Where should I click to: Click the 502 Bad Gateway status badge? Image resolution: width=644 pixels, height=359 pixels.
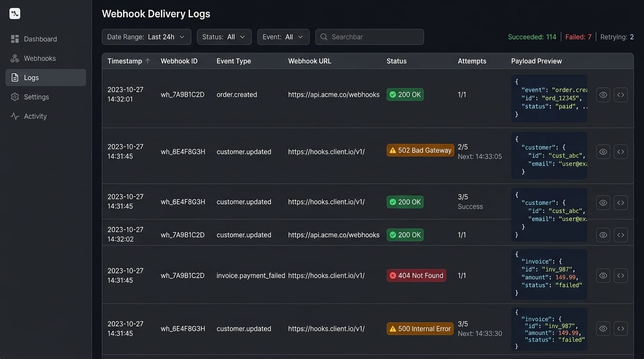click(x=420, y=151)
